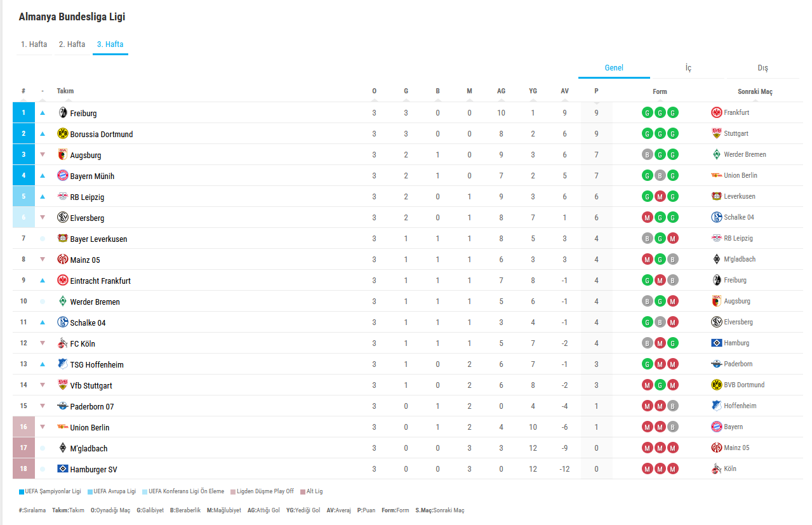Click the Werder Bremen crest in tenth row
This screenshot has width=812, height=525.
62,301
